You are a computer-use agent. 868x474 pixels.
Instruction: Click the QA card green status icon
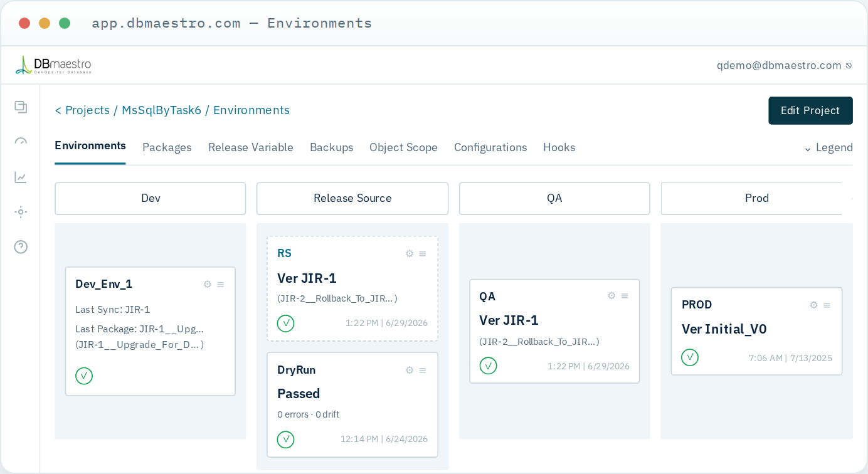488,366
